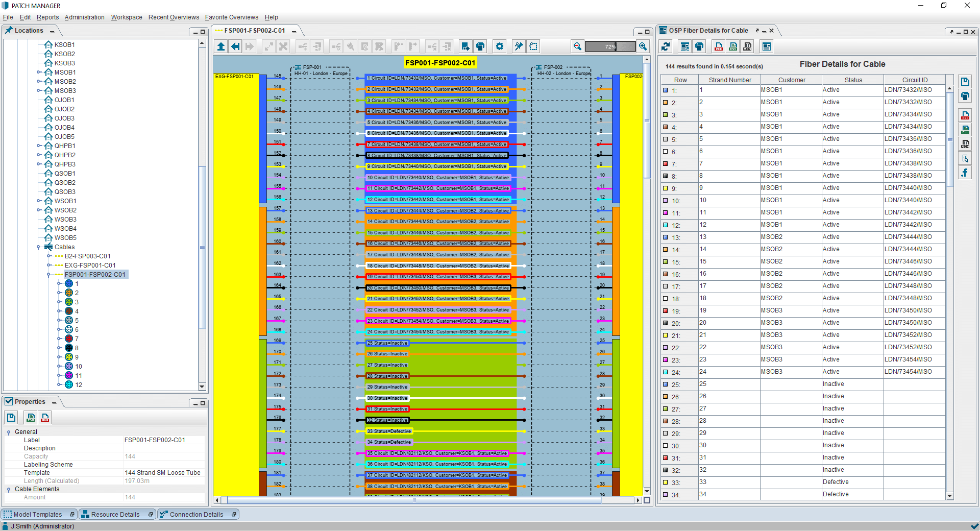Open the Reports menu
Viewport: 980px width, 531px height.
pyautogui.click(x=47, y=17)
